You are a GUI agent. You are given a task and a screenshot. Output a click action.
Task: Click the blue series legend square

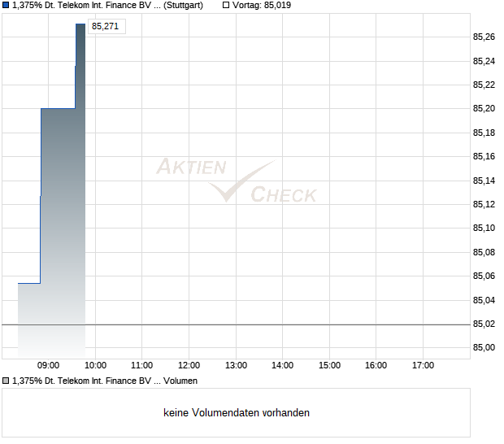[x=6, y=5]
